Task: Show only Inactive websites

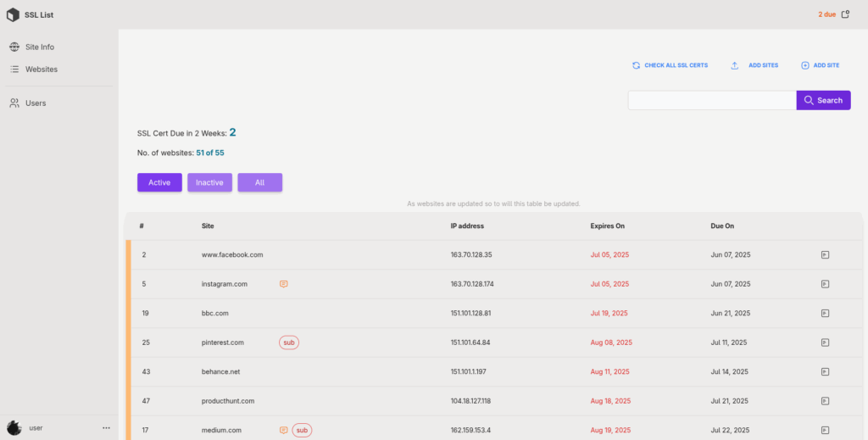Action: 209,182
